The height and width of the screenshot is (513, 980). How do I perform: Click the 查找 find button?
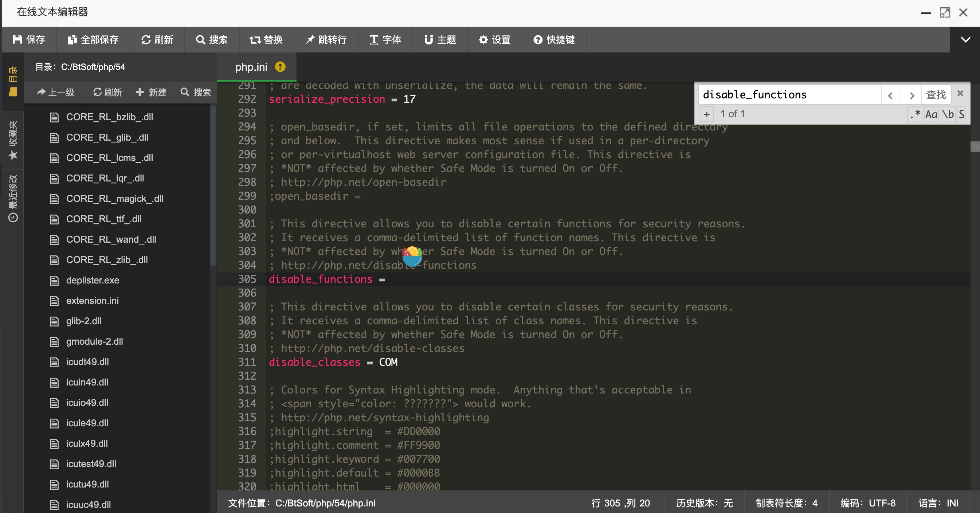(x=936, y=95)
